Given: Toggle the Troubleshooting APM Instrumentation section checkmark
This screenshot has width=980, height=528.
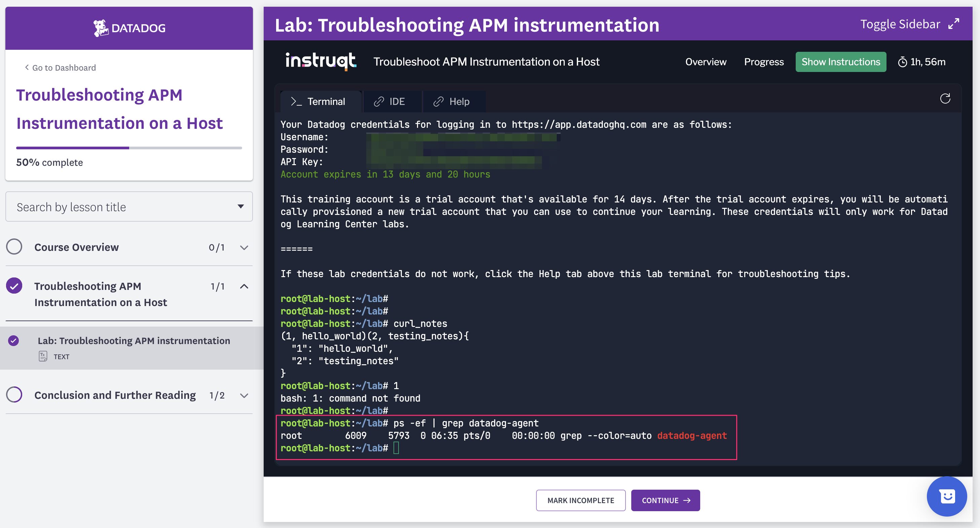Looking at the screenshot, I should coord(14,286).
